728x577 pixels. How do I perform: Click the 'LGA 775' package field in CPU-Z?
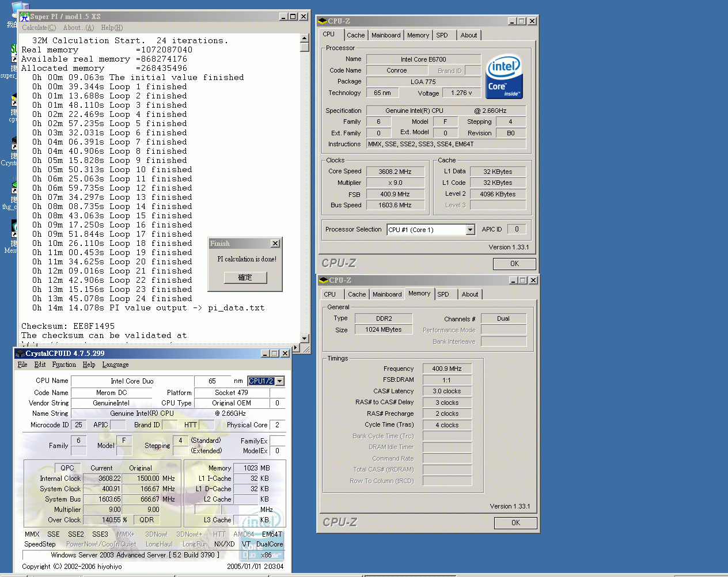pyautogui.click(x=423, y=82)
